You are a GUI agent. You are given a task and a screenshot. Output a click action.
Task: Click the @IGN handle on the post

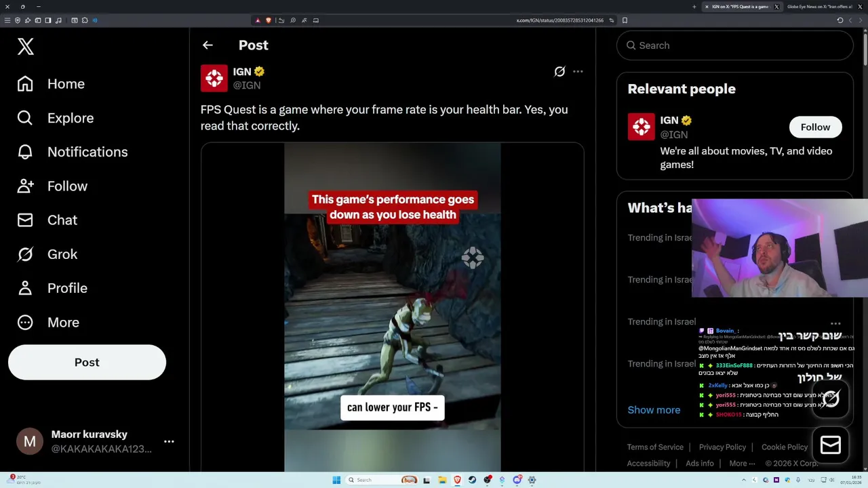[x=247, y=85]
